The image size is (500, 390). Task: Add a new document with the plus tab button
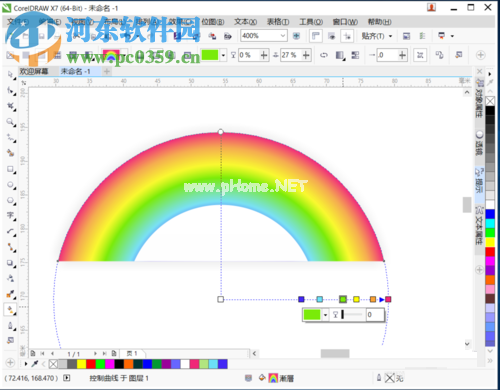pyautogui.click(x=107, y=71)
